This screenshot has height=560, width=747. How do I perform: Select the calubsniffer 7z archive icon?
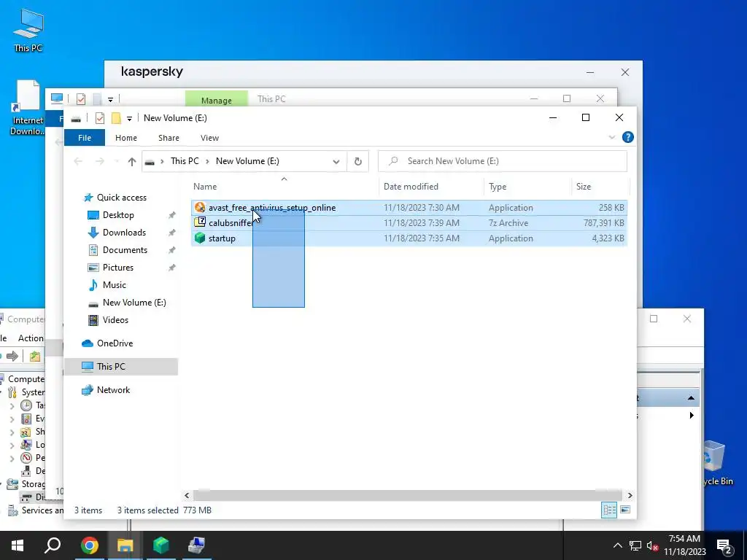coord(200,222)
